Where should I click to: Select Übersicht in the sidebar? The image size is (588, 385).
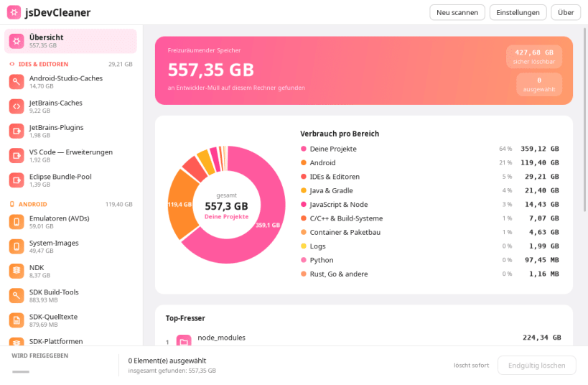70,41
